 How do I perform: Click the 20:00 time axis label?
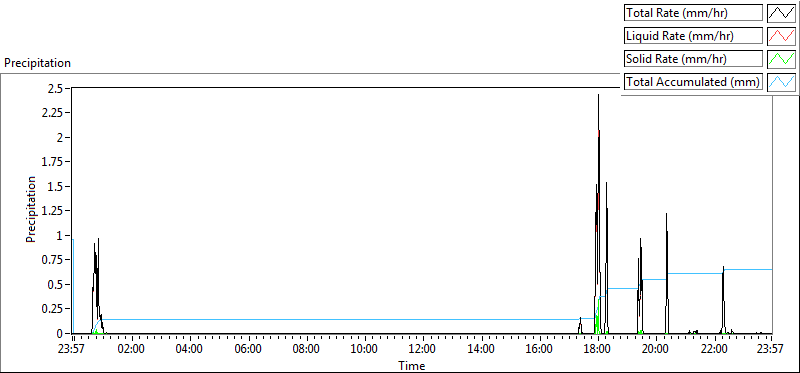pos(656,350)
